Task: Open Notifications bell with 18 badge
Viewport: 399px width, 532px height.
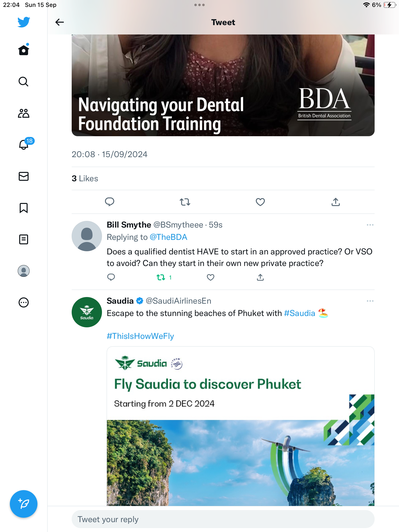Action: point(24,144)
